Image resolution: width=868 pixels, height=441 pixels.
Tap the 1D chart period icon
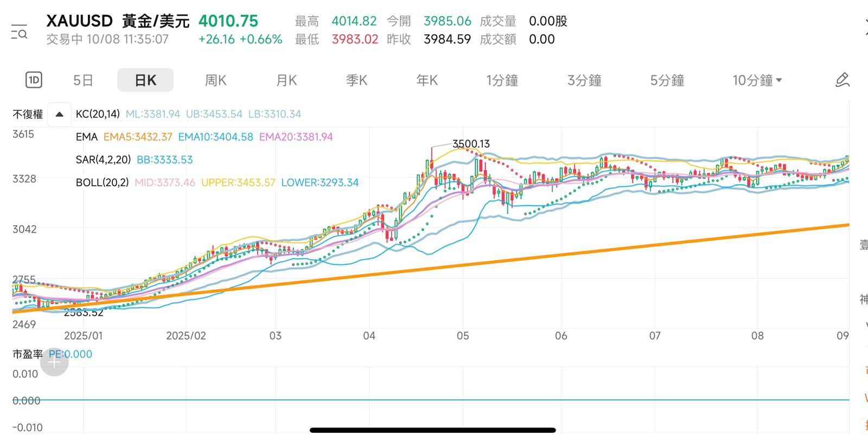pyautogui.click(x=34, y=80)
